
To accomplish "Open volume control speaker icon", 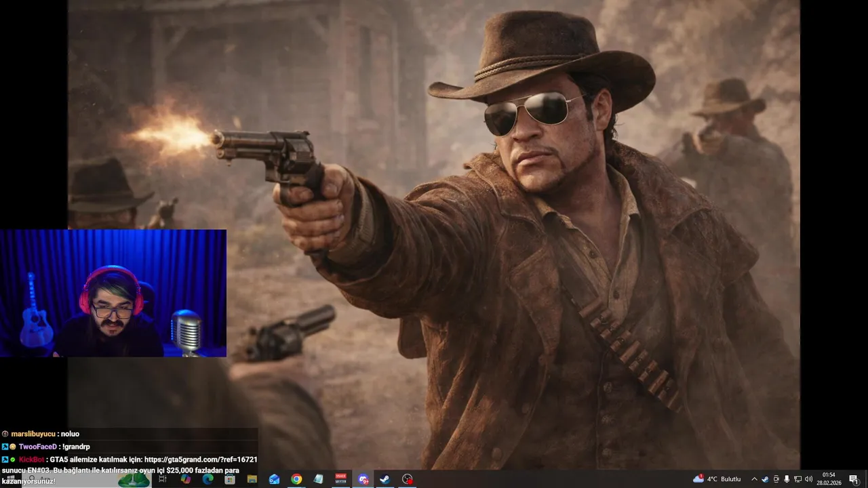I will tap(808, 479).
